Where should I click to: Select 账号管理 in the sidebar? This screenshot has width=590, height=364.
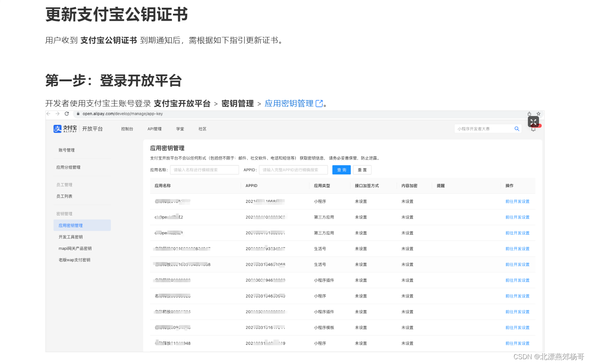pyautogui.click(x=67, y=150)
